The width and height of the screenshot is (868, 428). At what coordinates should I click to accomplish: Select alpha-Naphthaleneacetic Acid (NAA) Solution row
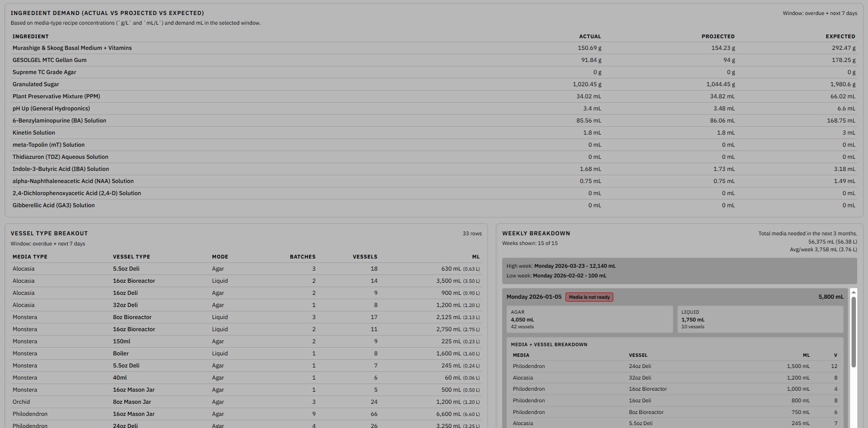tap(434, 181)
